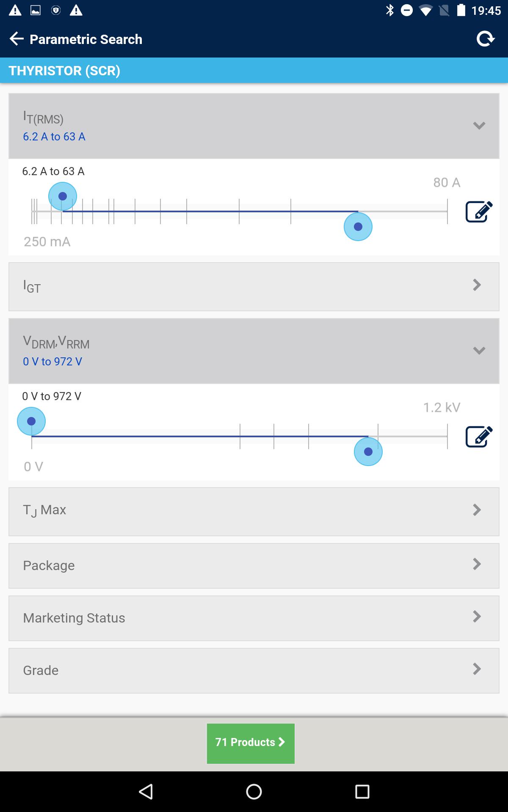Expand the TJ Max filter
Viewport: 508px width, 812px height.
[254, 512]
